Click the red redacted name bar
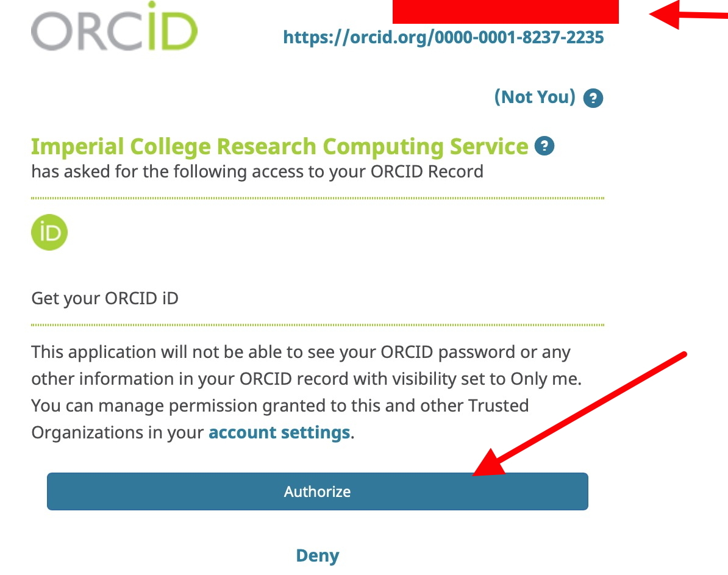 click(505, 12)
